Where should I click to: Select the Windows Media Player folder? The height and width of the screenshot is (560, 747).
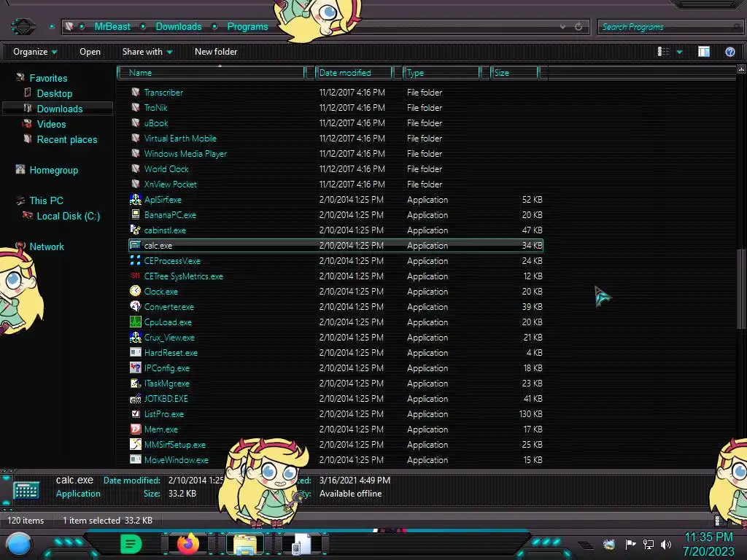(x=336, y=153)
